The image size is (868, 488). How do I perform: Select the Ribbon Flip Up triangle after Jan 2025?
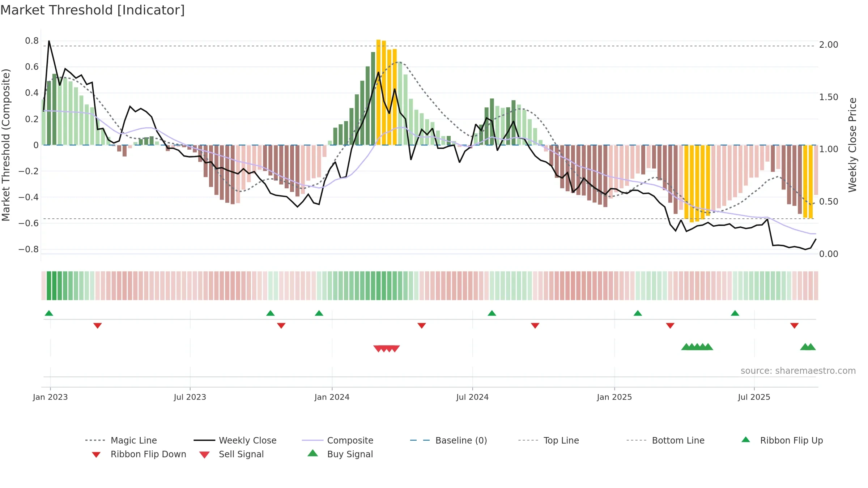(x=638, y=313)
